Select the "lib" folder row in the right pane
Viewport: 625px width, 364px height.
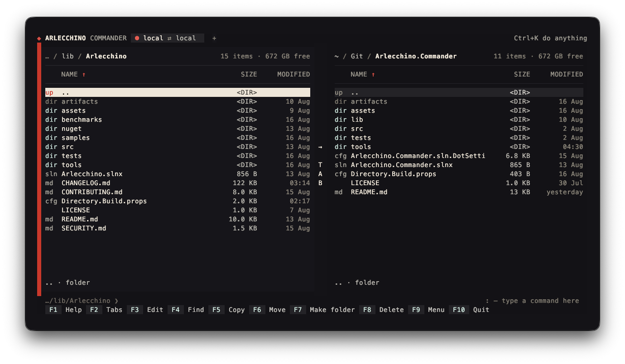click(459, 120)
